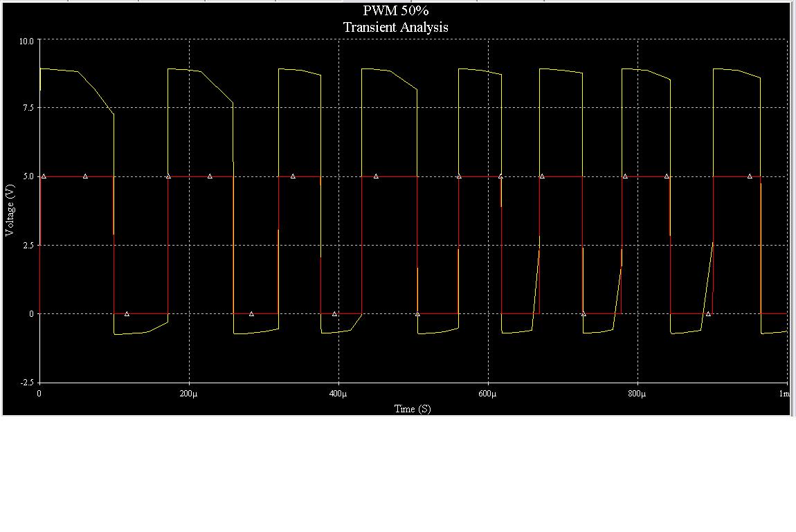
Task: Click the 600µ time axis label
Action: 487,394
